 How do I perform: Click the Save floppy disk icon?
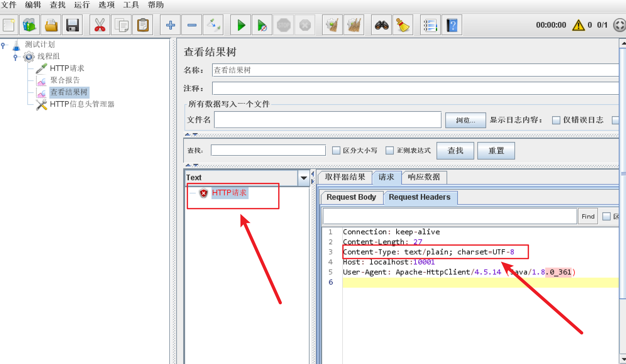pos(72,25)
